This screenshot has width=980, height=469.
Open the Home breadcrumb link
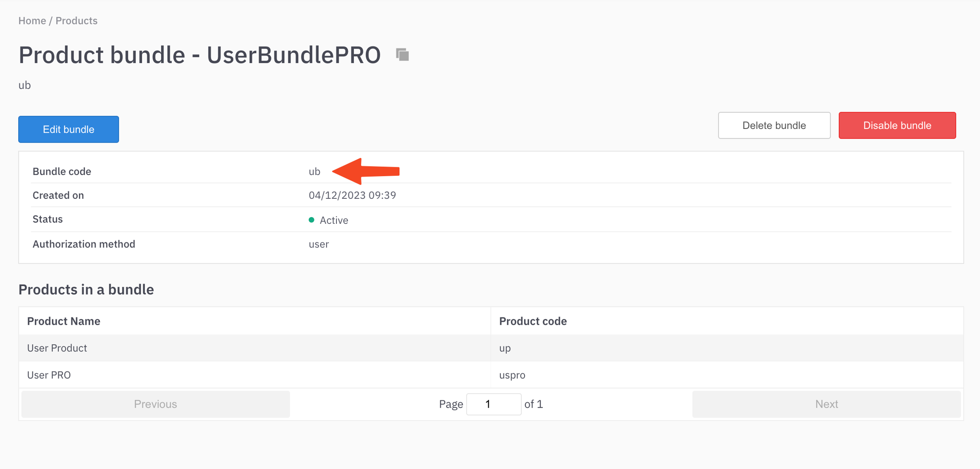click(32, 20)
